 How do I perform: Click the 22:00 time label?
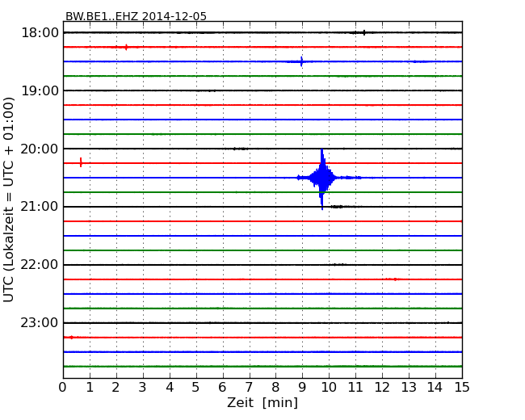40,265
